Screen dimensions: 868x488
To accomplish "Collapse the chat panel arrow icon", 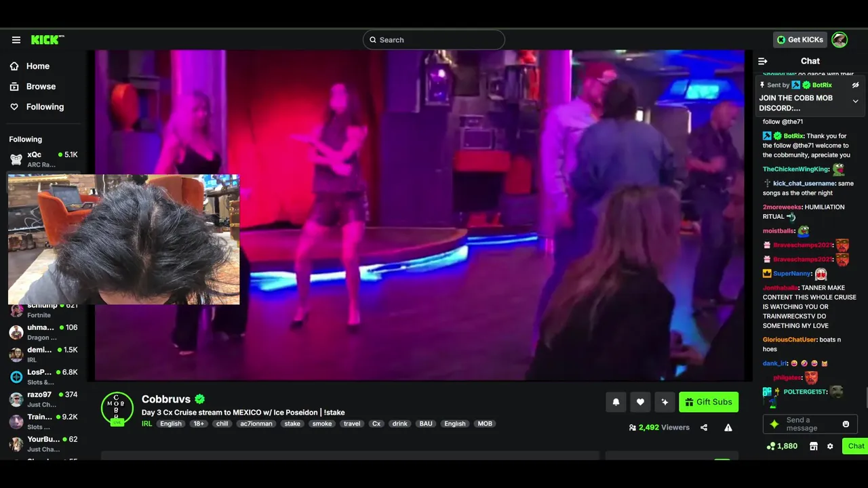I will [x=763, y=61].
